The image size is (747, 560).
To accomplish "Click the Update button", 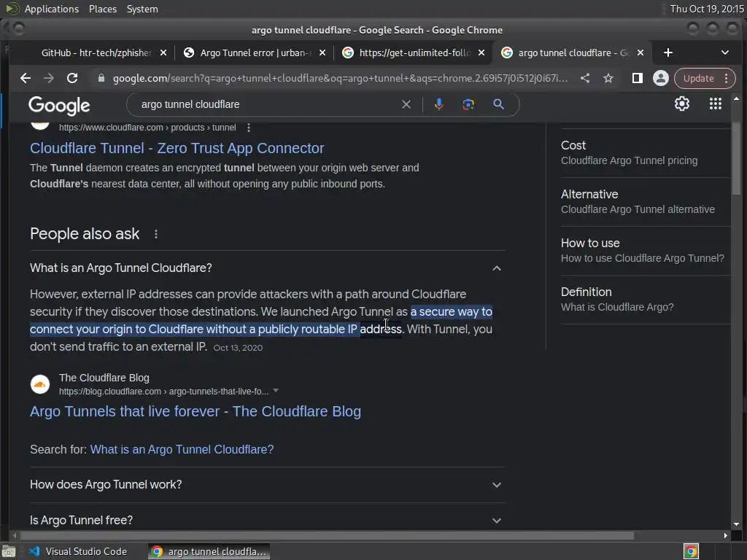I will [x=698, y=78].
